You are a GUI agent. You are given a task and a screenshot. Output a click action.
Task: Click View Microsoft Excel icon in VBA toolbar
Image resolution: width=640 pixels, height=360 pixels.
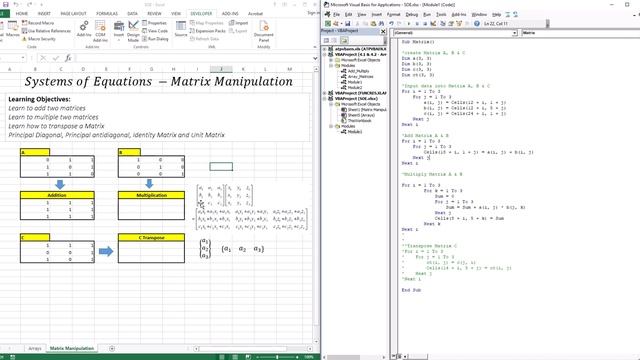[x=328, y=24]
